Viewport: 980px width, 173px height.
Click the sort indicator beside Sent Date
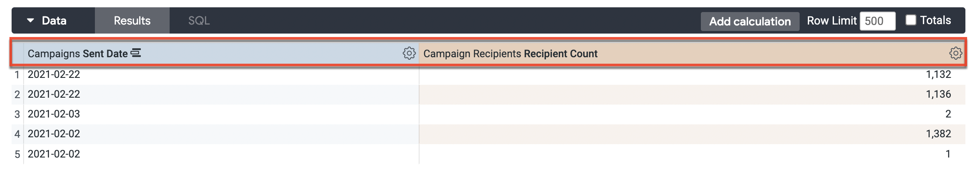[136, 53]
